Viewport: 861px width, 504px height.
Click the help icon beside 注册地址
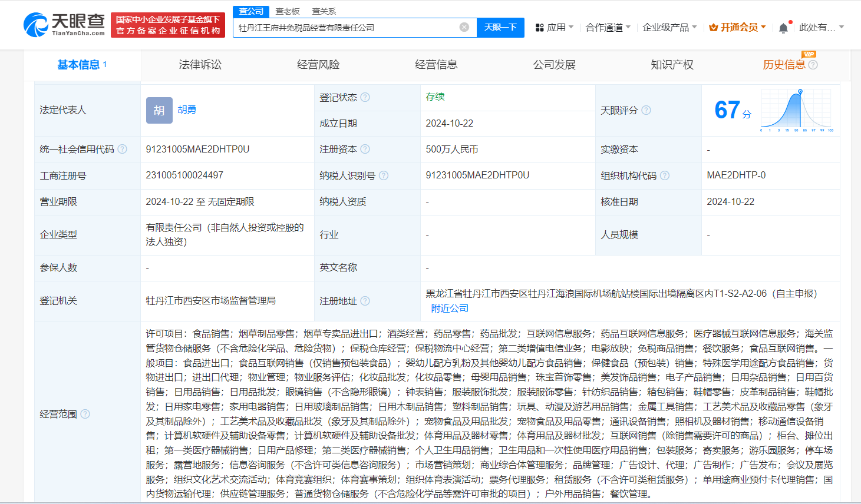[365, 301]
